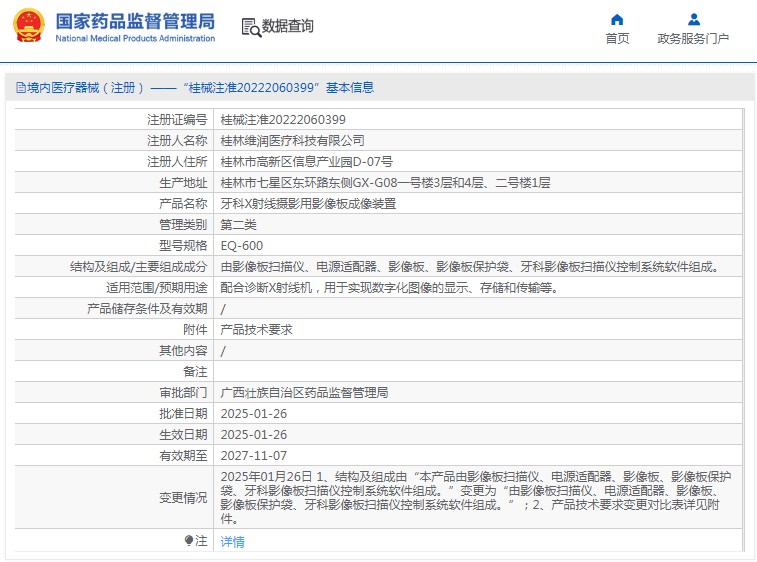Click 国家药品监督管理局 site title

tap(135, 21)
